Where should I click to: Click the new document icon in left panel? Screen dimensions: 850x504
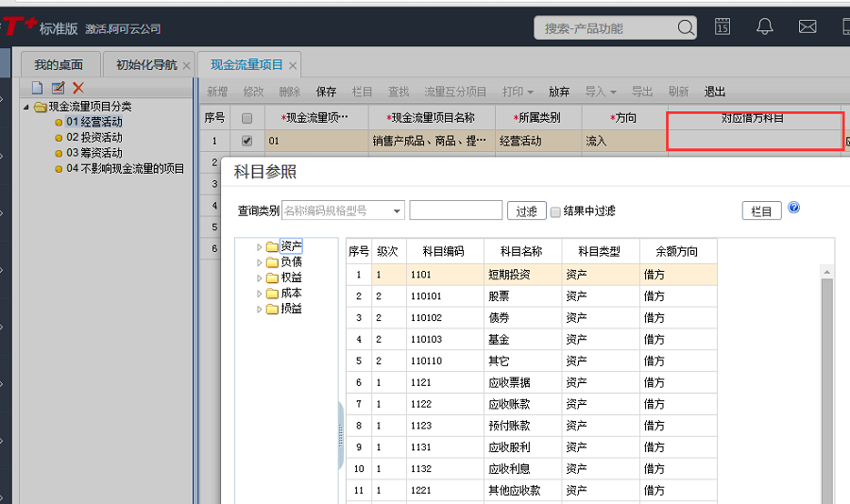(38, 88)
